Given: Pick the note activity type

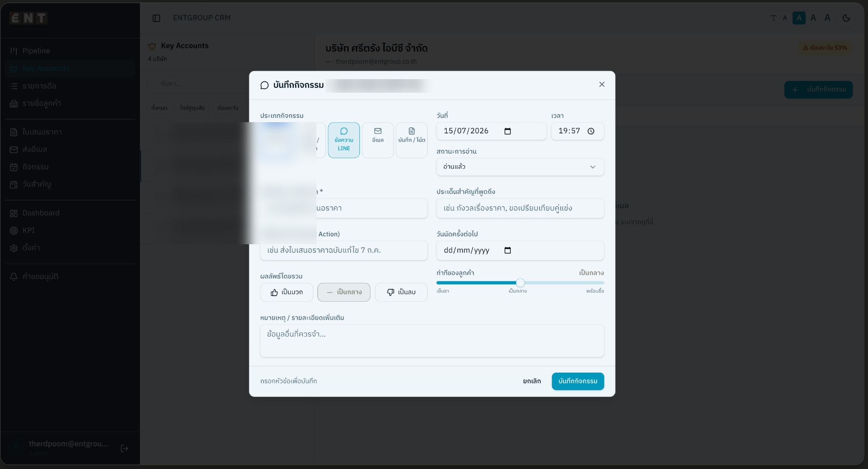Looking at the screenshot, I should tap(411, 140).
